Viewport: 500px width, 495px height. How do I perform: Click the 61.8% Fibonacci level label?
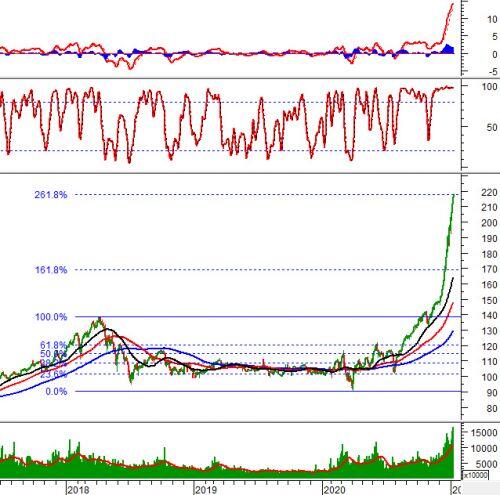tap(53, 345)
